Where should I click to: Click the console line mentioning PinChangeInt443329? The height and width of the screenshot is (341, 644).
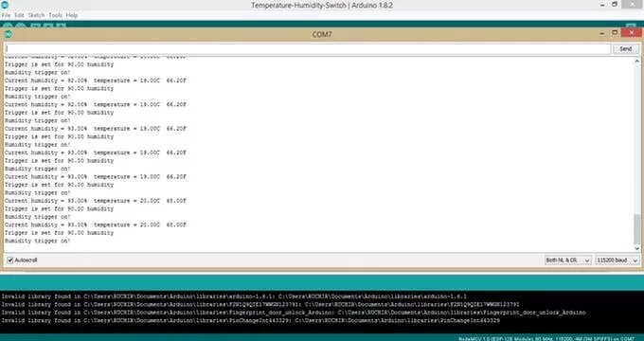pos(251,320)
